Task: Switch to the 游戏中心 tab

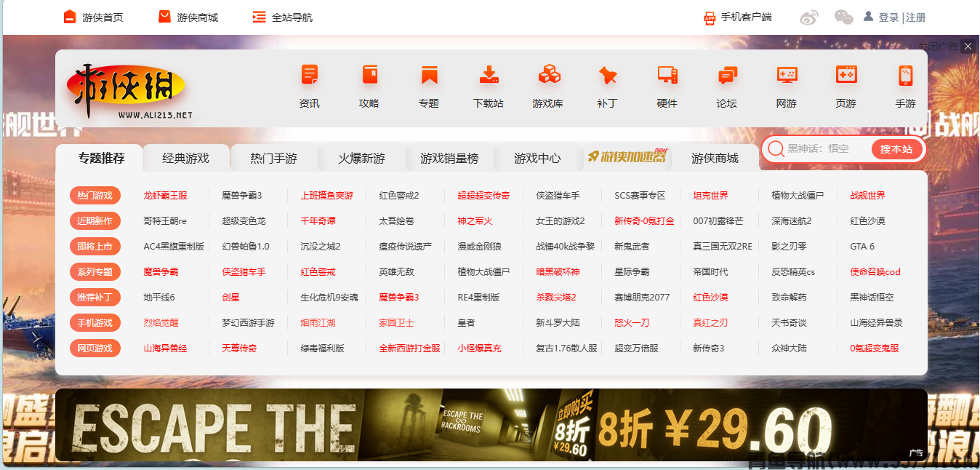Action: point(537,158)
